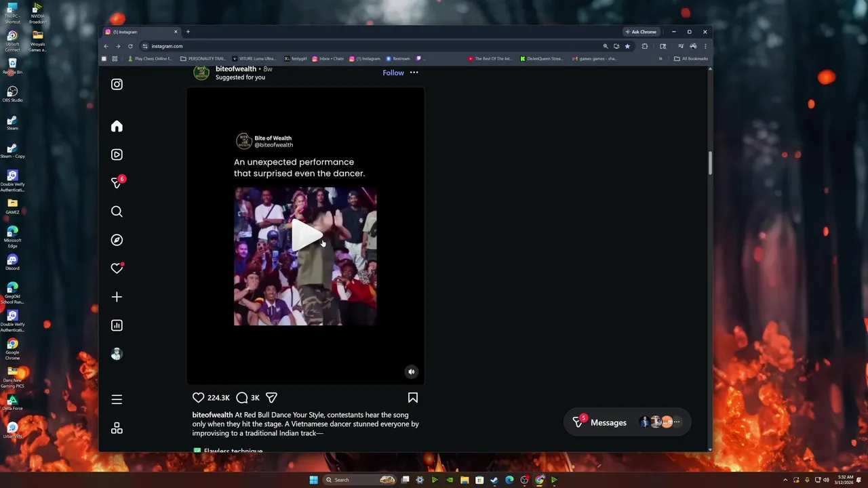Image resolution: width=868 pixels, height=488 pixels.
Task: Share the biteofwealth post
Action: point(271,398)
